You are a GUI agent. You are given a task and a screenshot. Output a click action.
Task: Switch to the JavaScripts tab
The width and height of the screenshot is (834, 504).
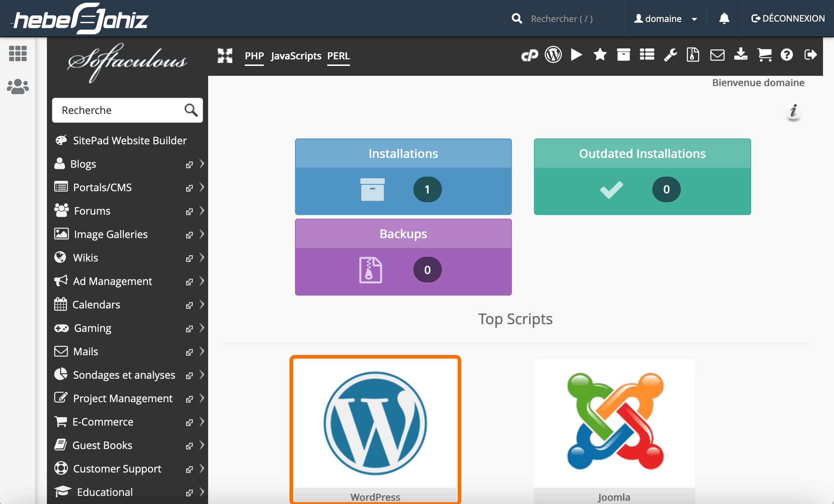[296, 56]
